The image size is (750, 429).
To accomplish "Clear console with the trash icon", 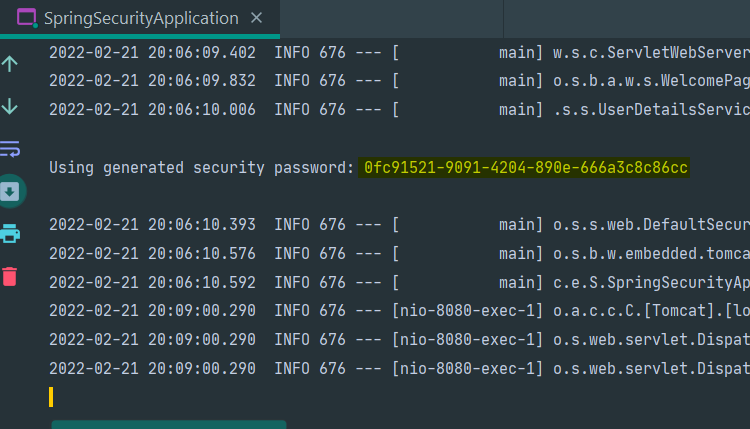I will pyautogui.click(x=11, y=276).
